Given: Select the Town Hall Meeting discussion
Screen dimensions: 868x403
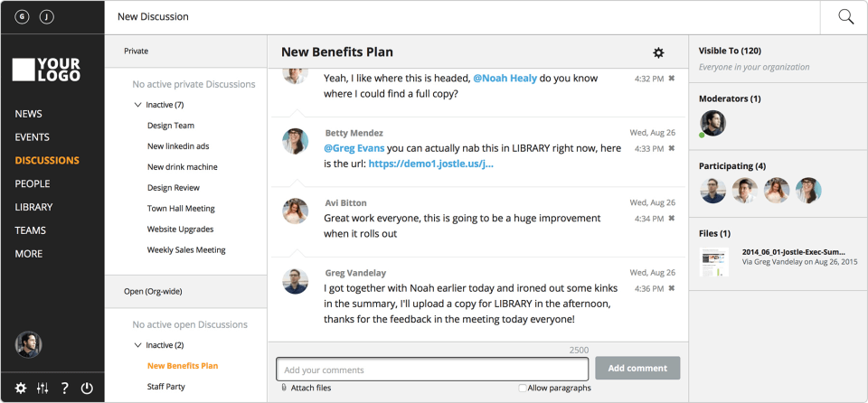Looking at the screenshot, I should [x=181, y=209].
